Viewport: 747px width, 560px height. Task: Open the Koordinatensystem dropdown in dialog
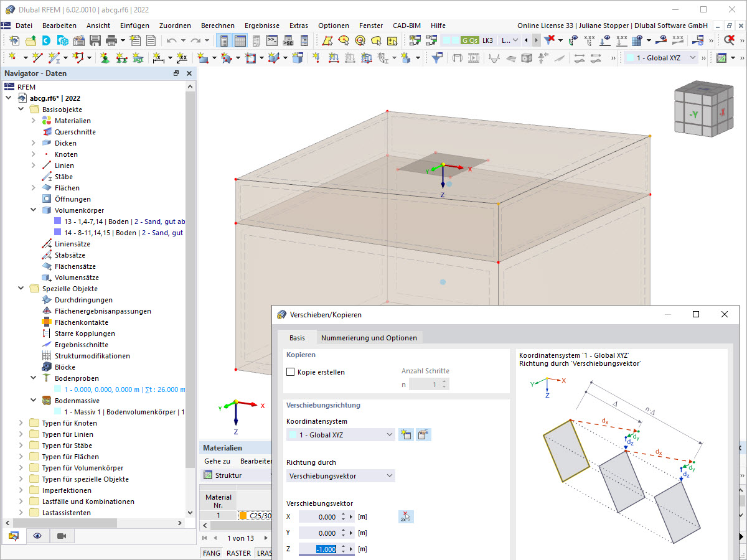pos(341,435)
